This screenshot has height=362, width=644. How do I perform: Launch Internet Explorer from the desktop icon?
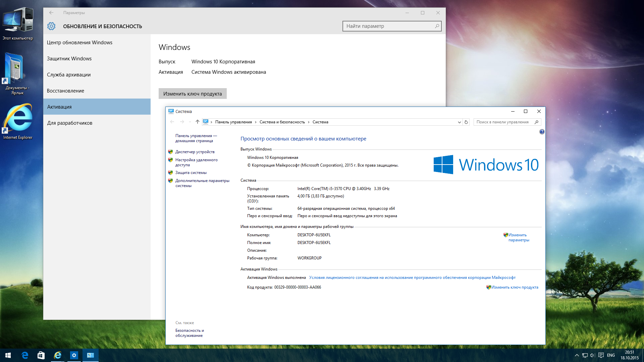tap(18, 121)
